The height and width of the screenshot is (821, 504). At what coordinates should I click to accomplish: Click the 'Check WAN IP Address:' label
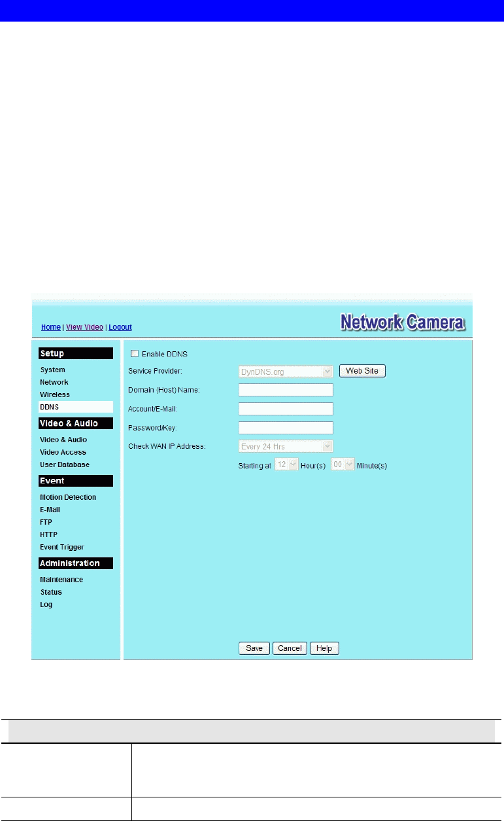coord(167,447)
